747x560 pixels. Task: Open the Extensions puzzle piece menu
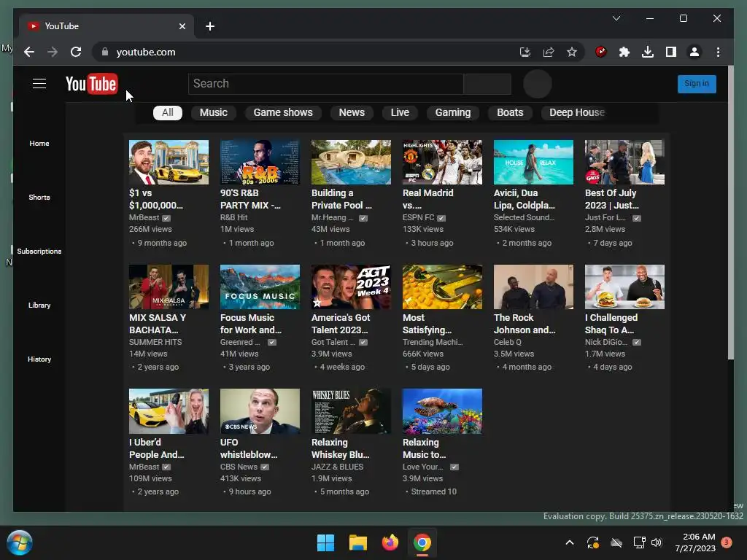(x=624, y=52)
